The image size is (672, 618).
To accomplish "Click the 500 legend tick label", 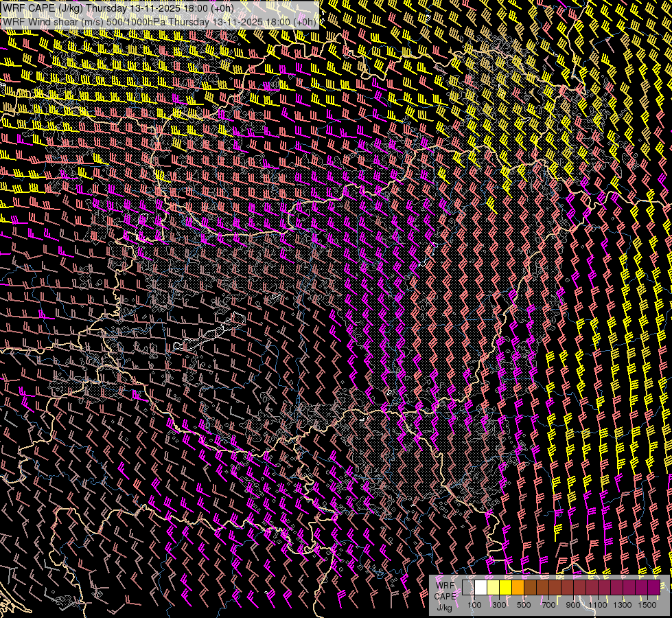I will 524,605.
